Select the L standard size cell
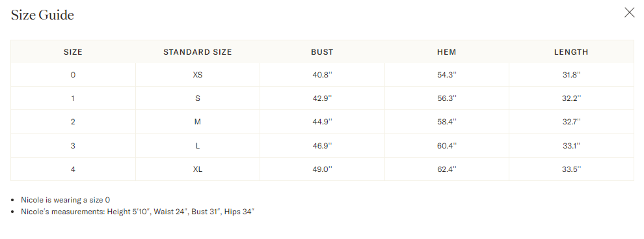The height and width of the screenshot is (239, 644). (x=198, y=145)
